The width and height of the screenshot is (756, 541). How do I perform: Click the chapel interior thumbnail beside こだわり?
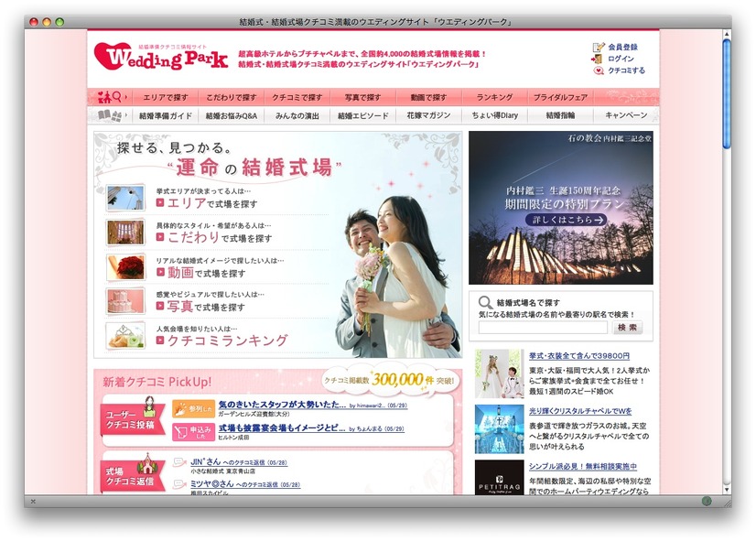[125, 233]
